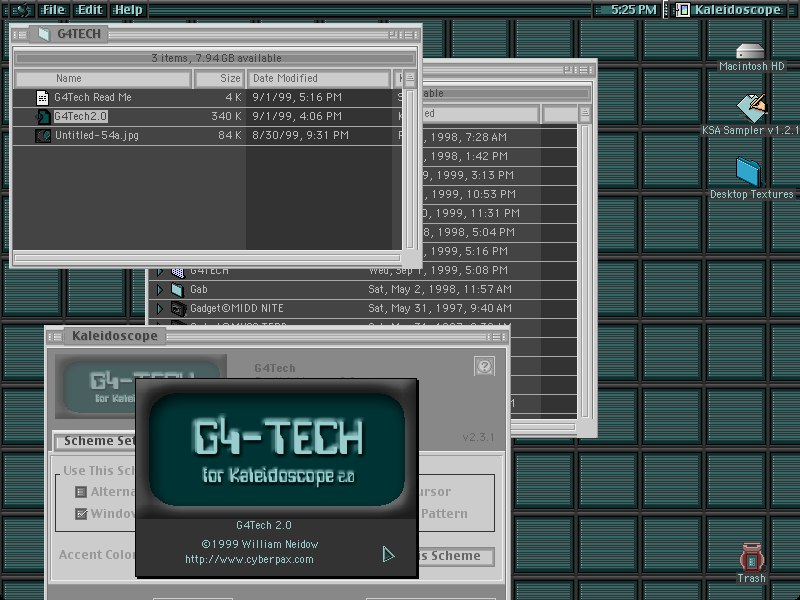Click the G4Tech 2.0 caption in the splash
The height and width of the screenshot is (600, 800).
click(264, 526)
